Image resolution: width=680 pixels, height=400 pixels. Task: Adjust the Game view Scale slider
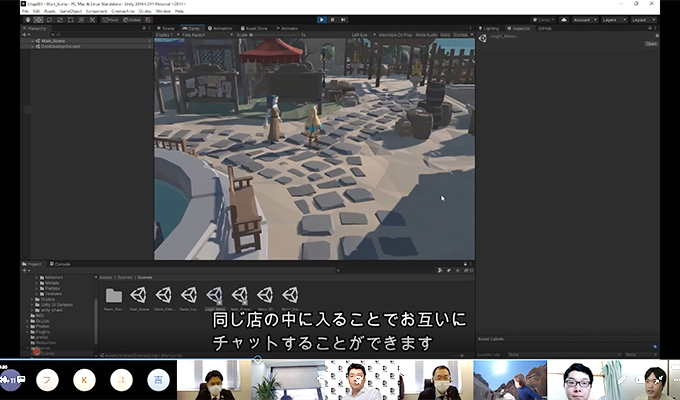pos(274,35)
